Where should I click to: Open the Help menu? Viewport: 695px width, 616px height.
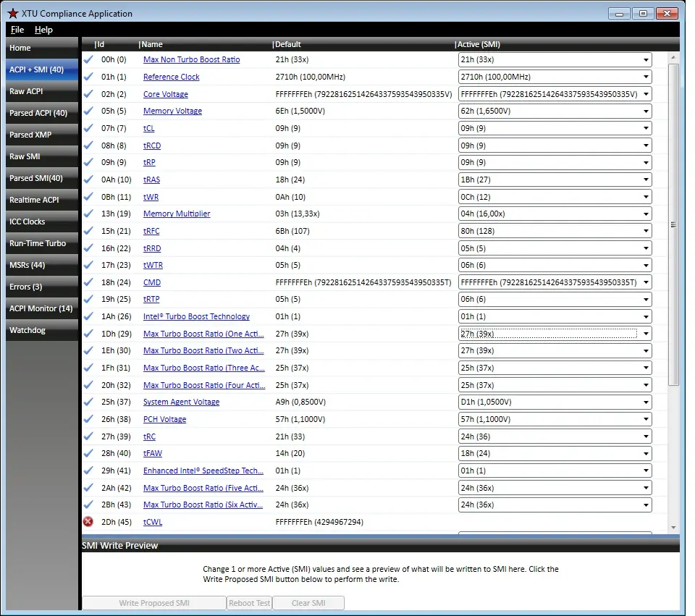43,30
